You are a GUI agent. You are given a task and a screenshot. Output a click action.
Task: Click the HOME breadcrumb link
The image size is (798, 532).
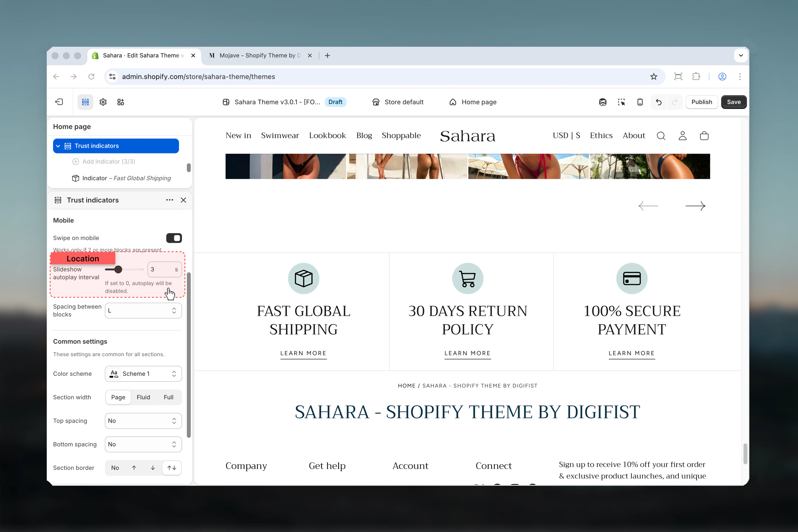click(x=407, y=386)
